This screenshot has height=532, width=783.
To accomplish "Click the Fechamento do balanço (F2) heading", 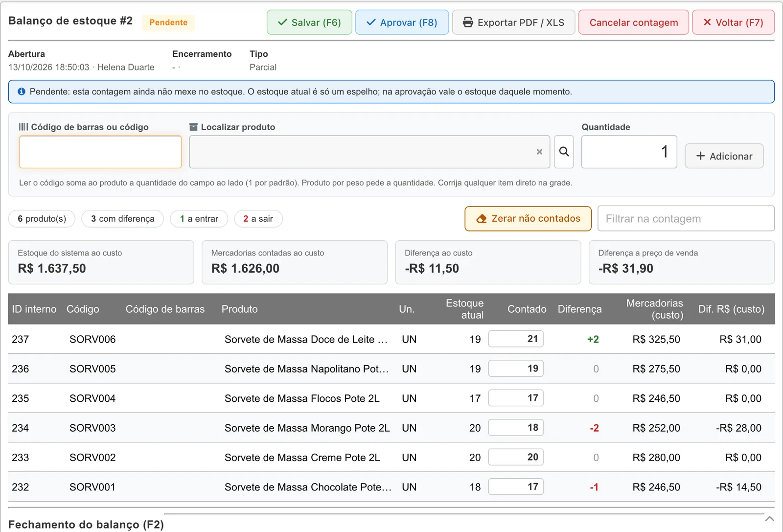I will 86,525.
